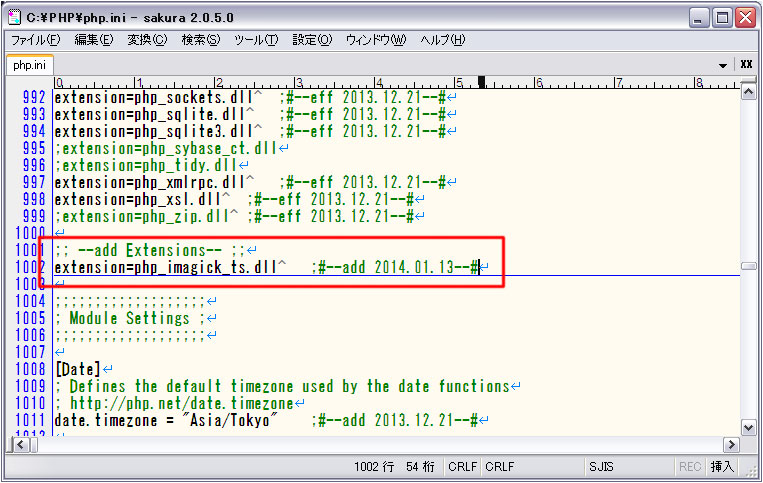Click the extension=php_sockets.dll text
This screenshot has width=763, height=483.
point(153,97)
